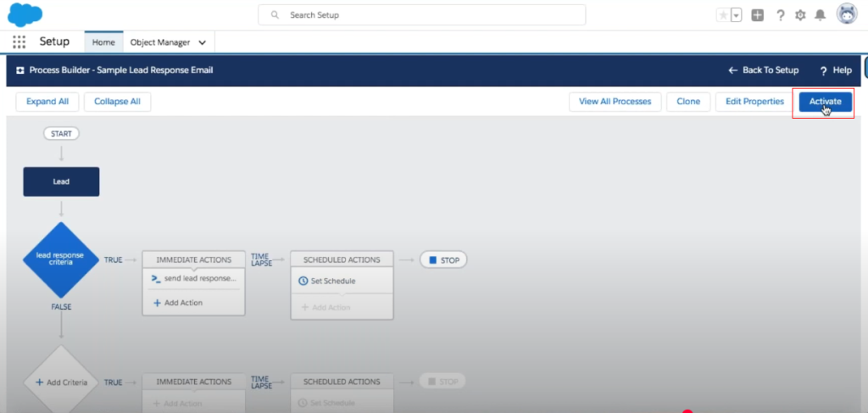The image size is (868, 413).
Task: Click the Process Builder - Sample Lead Response Email title
Action: coord(121,70)
